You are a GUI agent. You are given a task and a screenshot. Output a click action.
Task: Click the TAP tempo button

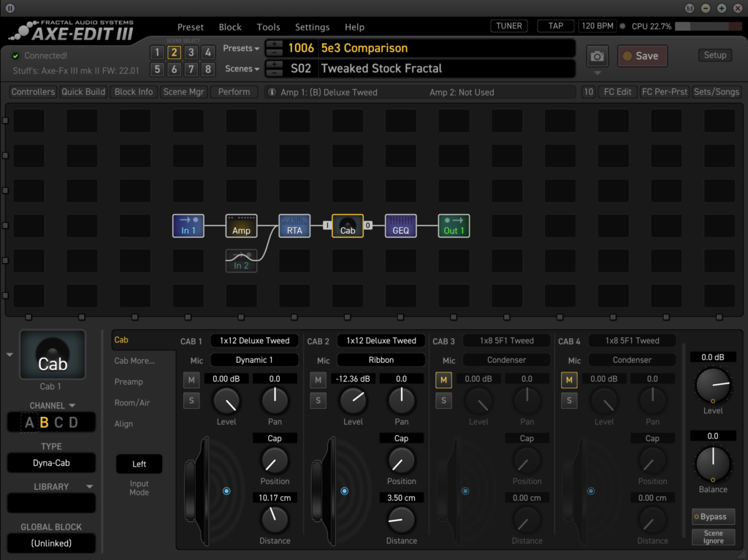(x=555, y=26)
